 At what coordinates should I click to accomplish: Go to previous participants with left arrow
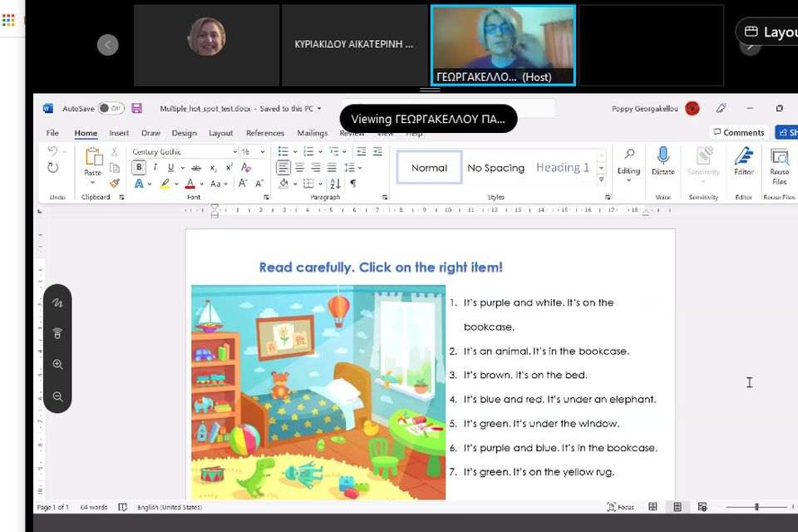coord(108,45)
